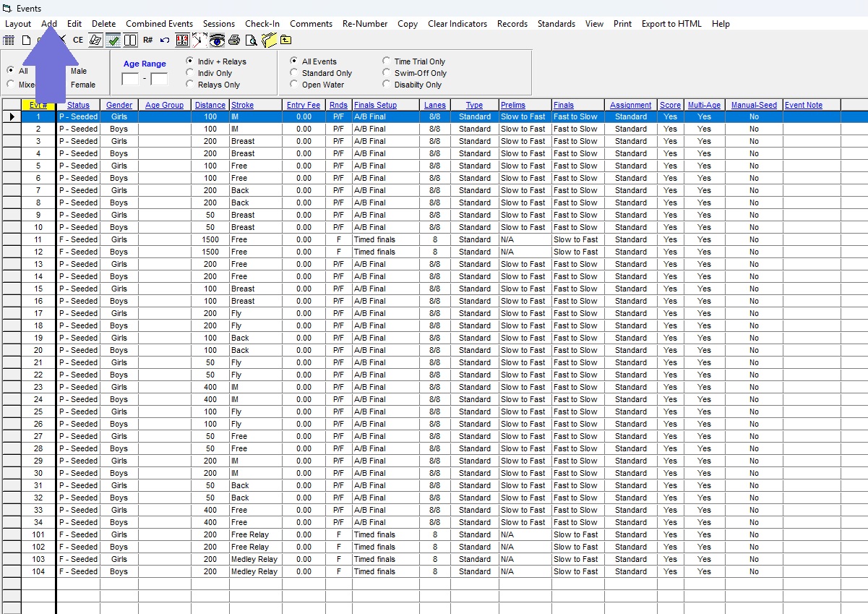This screenshot has height=614, width=868.
Task: Open the Copy menu
Action: (408, 23)
